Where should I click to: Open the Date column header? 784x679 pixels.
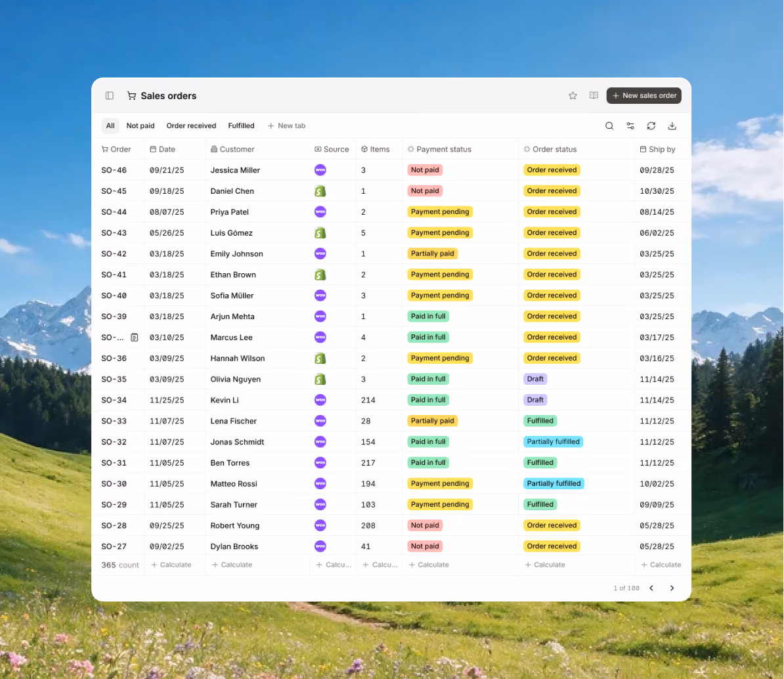[x=162, y=150]
